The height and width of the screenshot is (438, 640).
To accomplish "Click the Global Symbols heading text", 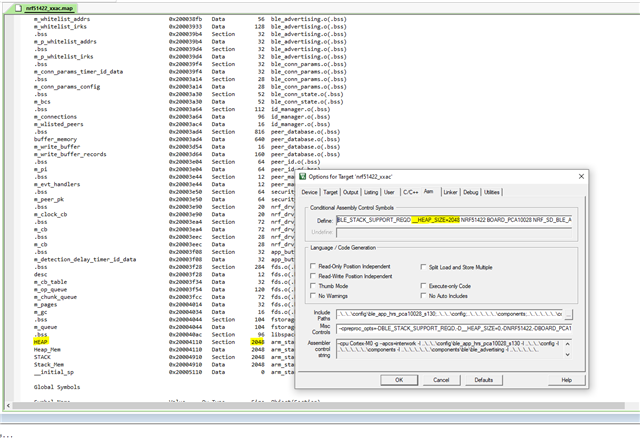I will [x=57, y=387].
